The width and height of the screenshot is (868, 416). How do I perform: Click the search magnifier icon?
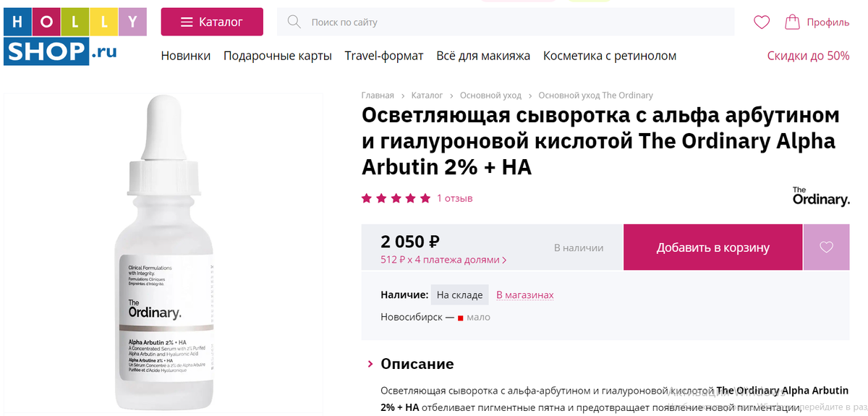(x=294, y=22)
